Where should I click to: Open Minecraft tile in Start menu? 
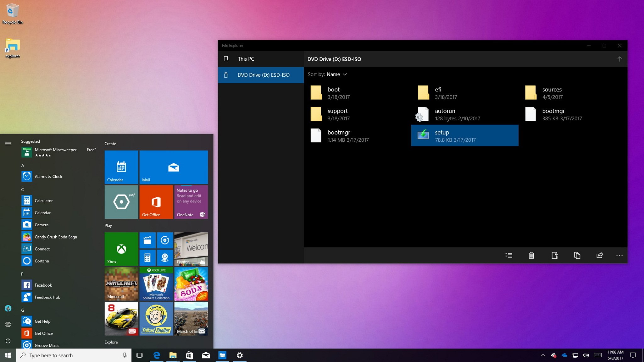[121, 284]
